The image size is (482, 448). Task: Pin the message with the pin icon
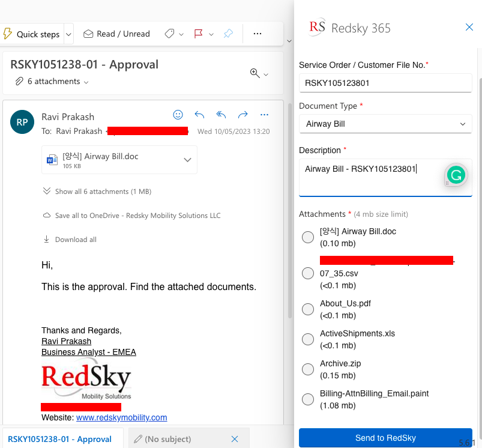(228, 34)
